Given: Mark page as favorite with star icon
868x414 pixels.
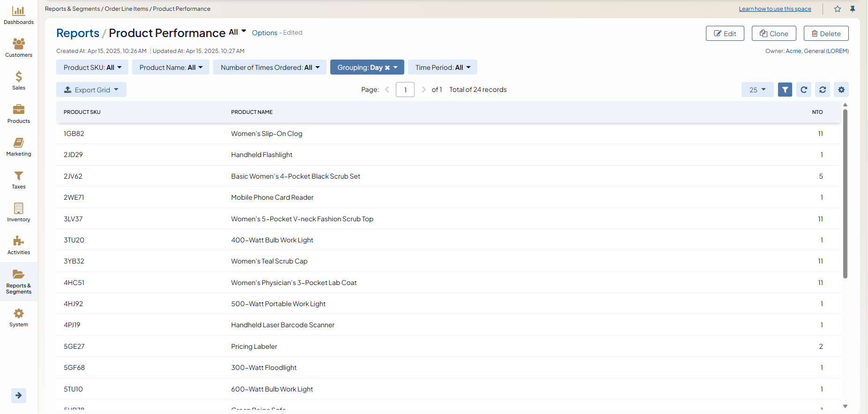Looking at the screenshot, I should pos(838,9).
